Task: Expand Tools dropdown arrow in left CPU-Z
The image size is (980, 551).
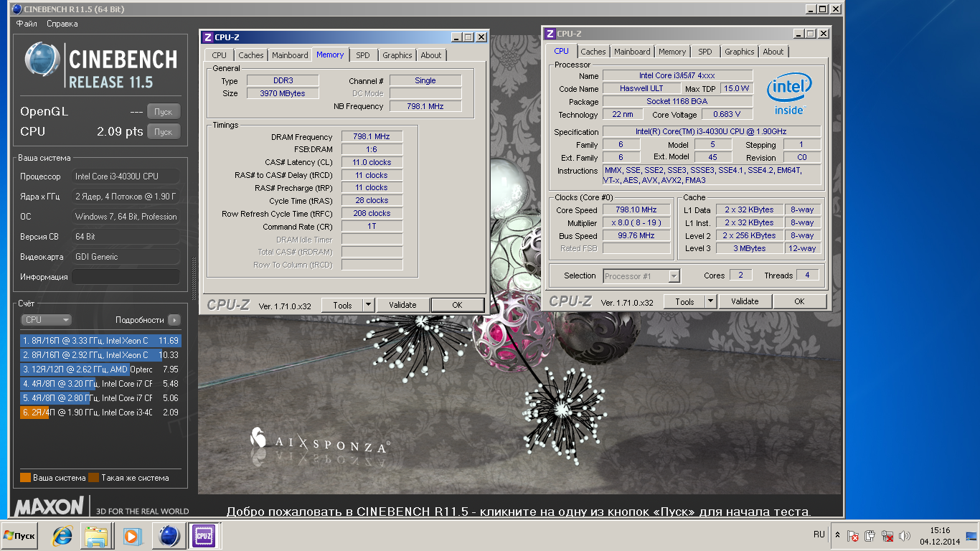Action: click(x=368, y=305)
